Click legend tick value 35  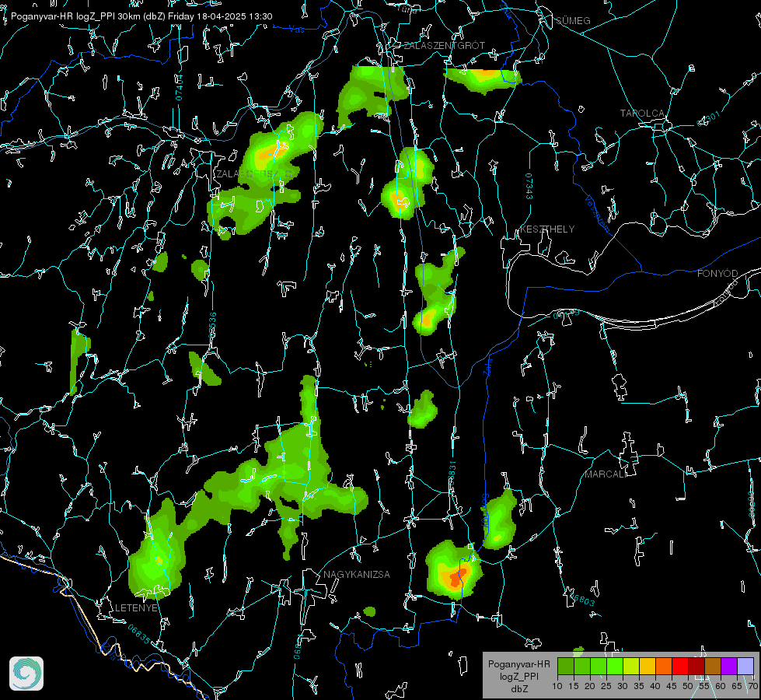point(639,686)
